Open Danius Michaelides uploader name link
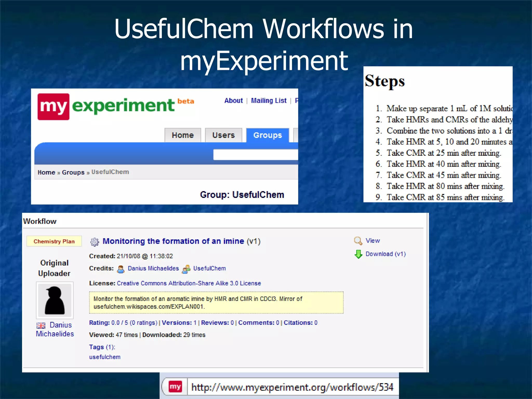This screenshot has height=399, width=532. [x=55, y=329]
